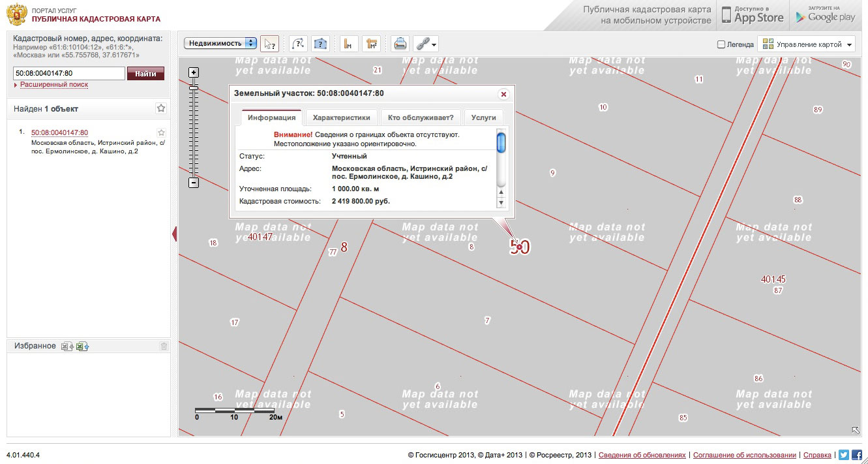This screenshot has height=464, width=868.
Task: Open result link 50:08:0040147:80
Action: (59, 132)
